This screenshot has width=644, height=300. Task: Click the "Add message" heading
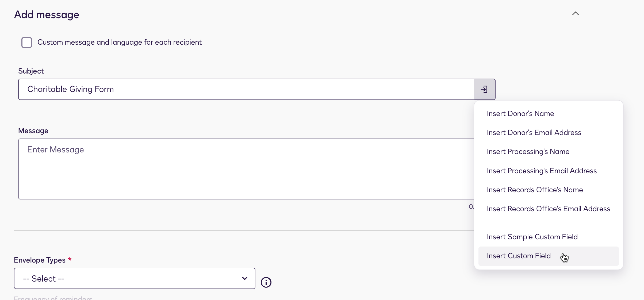[47, 15]
